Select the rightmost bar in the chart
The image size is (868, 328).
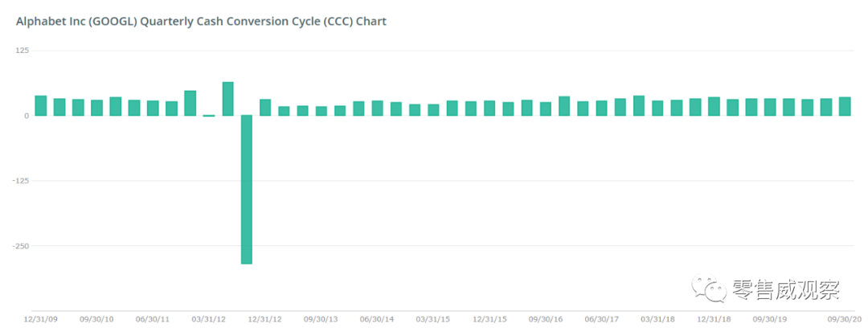pos(845,106)
